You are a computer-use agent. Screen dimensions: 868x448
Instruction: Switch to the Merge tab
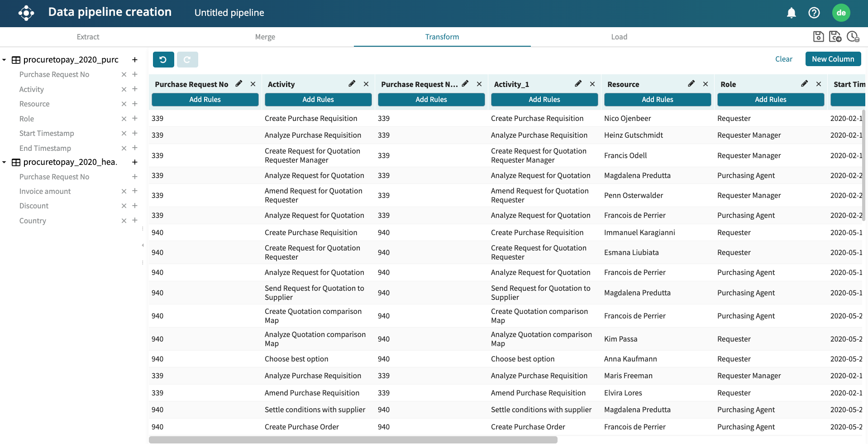265,37
